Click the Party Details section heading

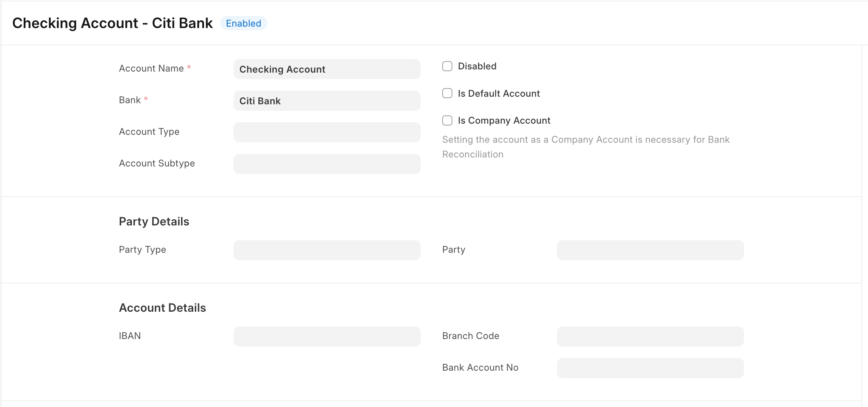click(154, 221)
